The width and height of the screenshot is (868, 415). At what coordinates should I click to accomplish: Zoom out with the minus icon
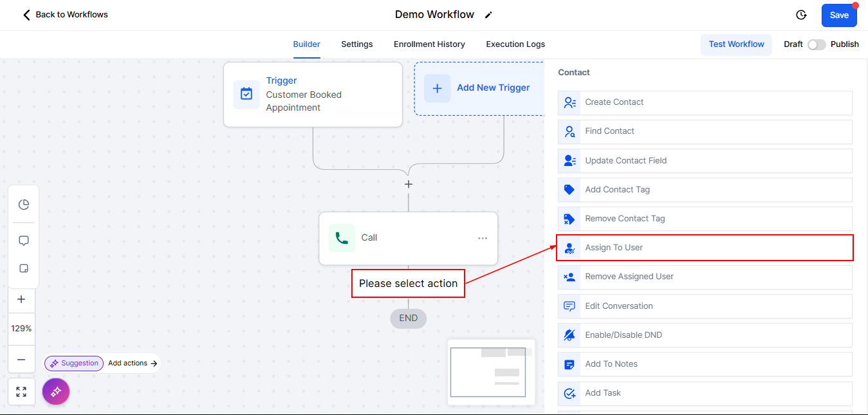click(21, 360)
